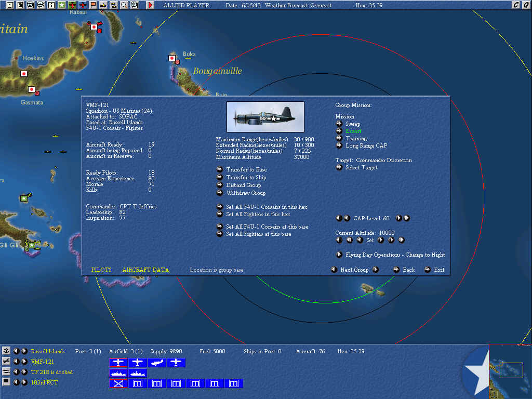Open the PILOTS tab

tap(101, 270)
